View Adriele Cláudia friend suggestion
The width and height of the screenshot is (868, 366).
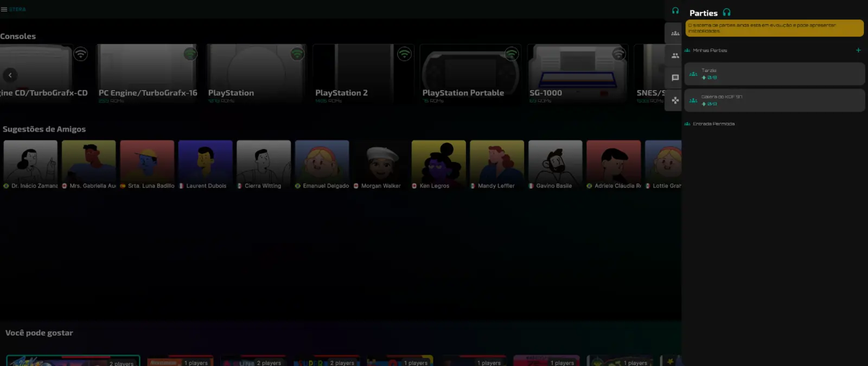click(614, 165)
